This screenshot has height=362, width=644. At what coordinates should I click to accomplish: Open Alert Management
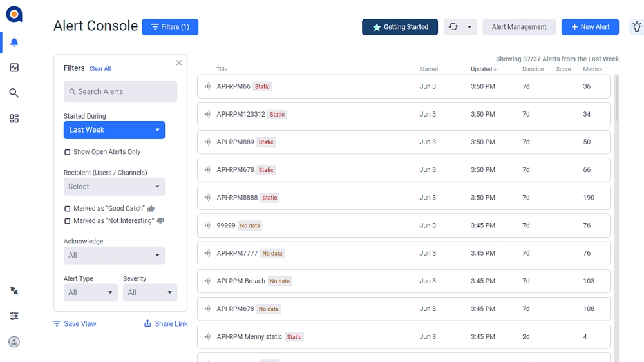(x=519, y=27)
